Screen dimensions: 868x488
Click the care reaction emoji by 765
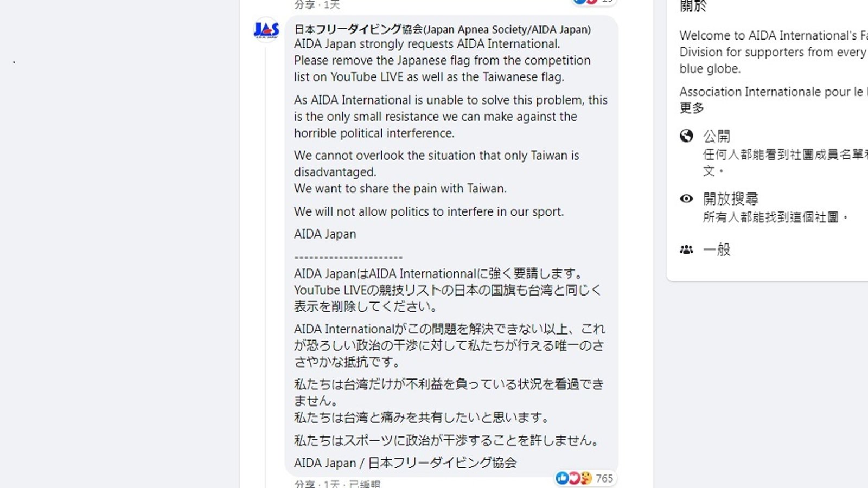586,478
